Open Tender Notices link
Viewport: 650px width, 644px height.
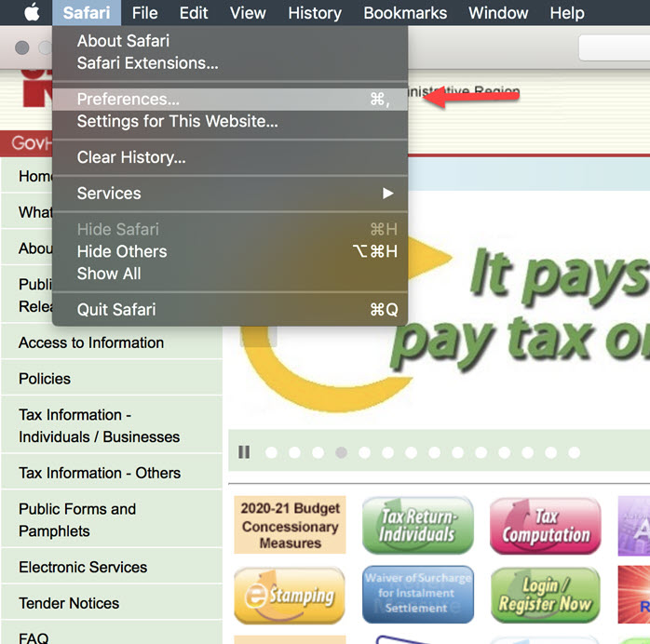[x=112, y=603]
